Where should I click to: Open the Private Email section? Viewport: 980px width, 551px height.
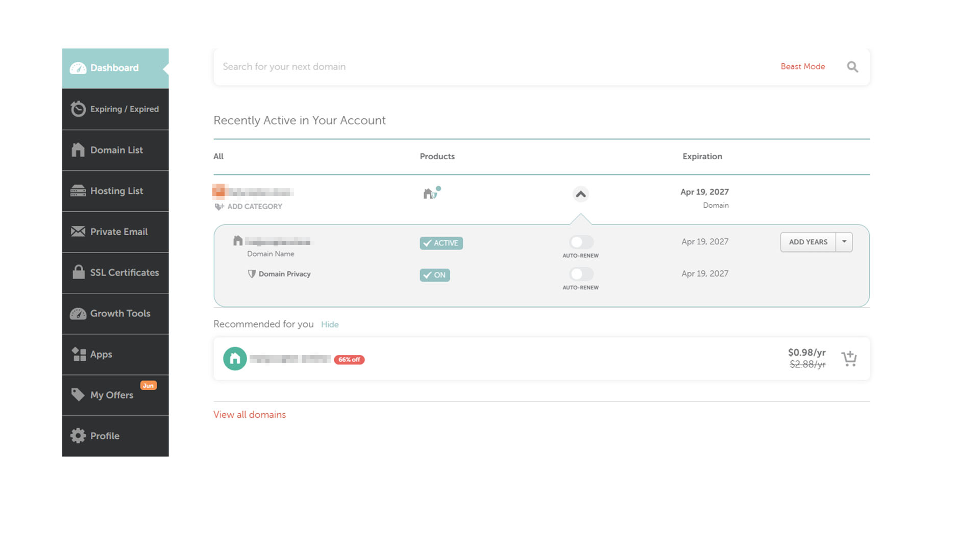click(x=115, y=232)
